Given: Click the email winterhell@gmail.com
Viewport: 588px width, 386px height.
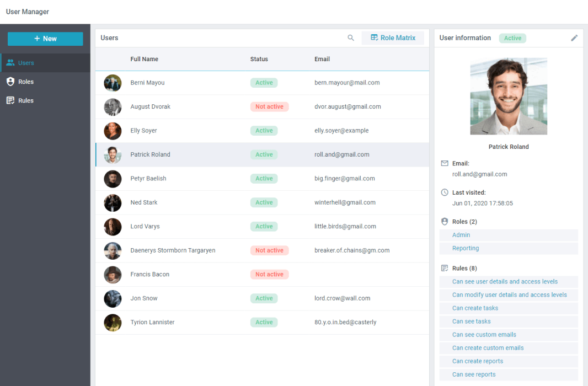Looking at the screenshot, I should point(345,203).
